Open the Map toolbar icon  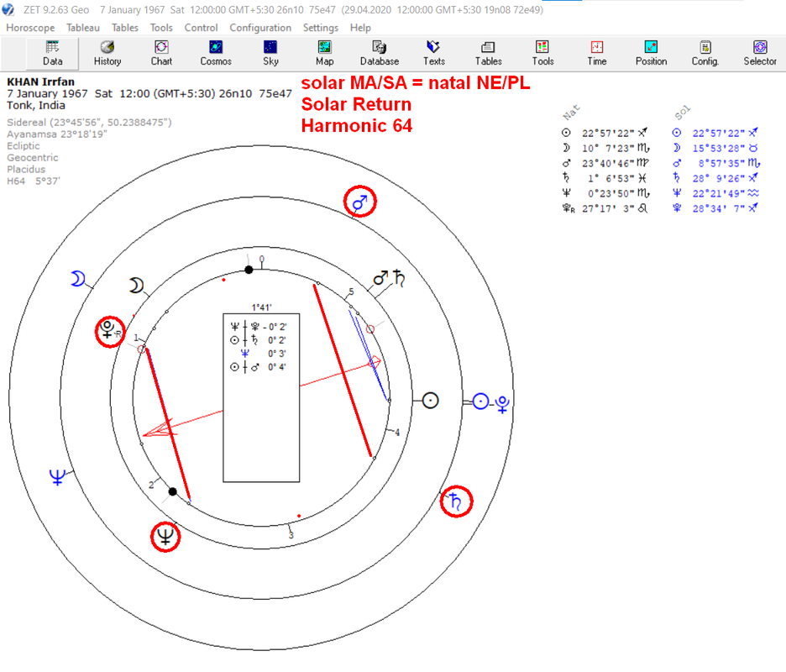324,54
